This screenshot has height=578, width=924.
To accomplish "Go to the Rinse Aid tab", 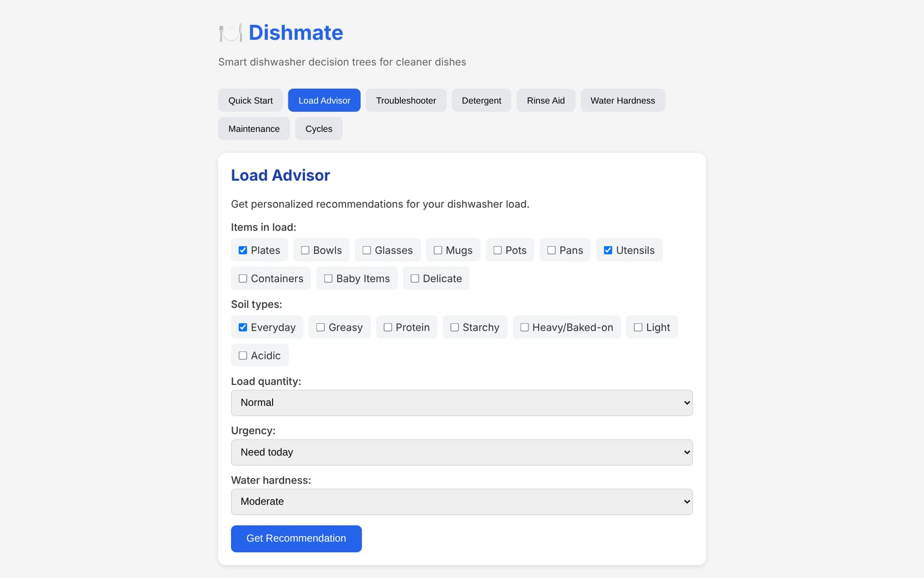I will click(546, 101).
